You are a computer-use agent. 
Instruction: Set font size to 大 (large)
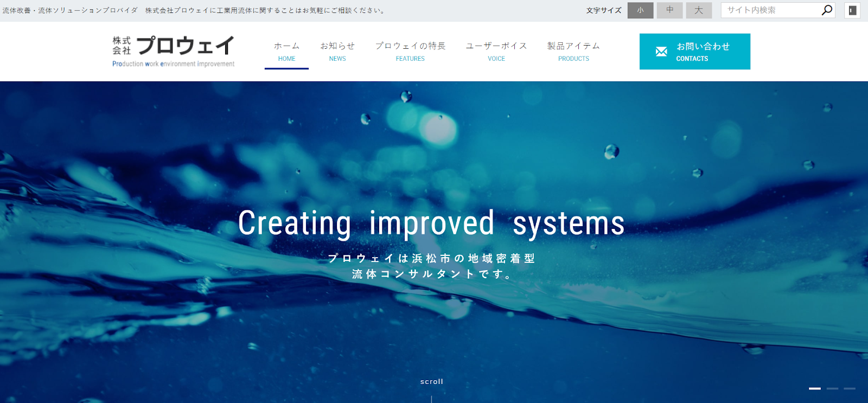click(x=699, y=10)
